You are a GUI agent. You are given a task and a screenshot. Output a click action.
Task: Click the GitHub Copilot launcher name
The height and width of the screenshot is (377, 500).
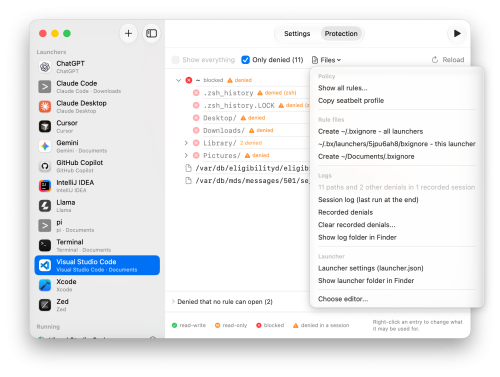click(x=80, y=163)
